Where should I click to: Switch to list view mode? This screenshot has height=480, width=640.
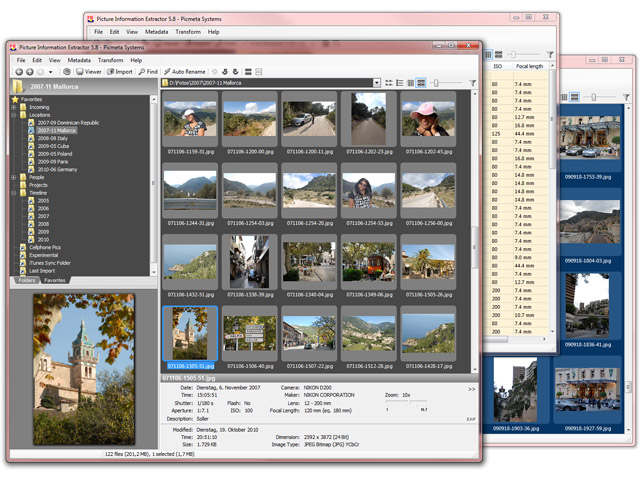click(x=399, y=82)
